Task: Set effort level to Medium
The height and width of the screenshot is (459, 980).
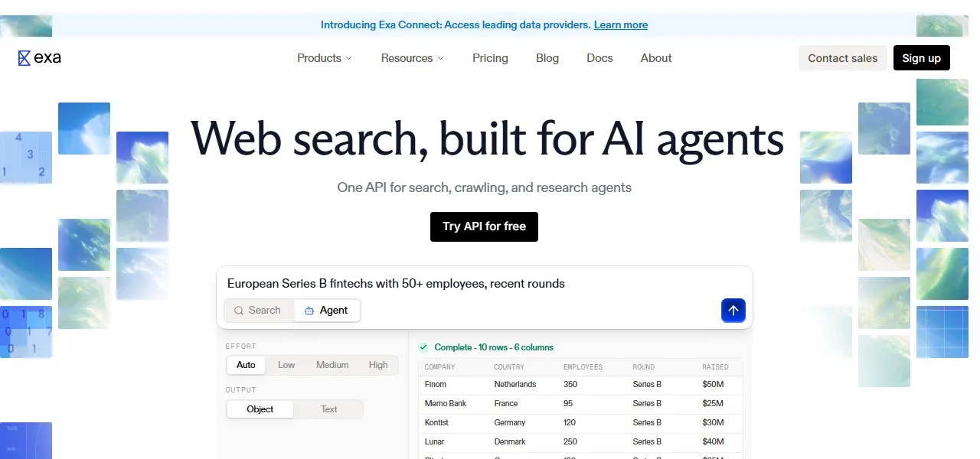Action: tap(332, 365)
